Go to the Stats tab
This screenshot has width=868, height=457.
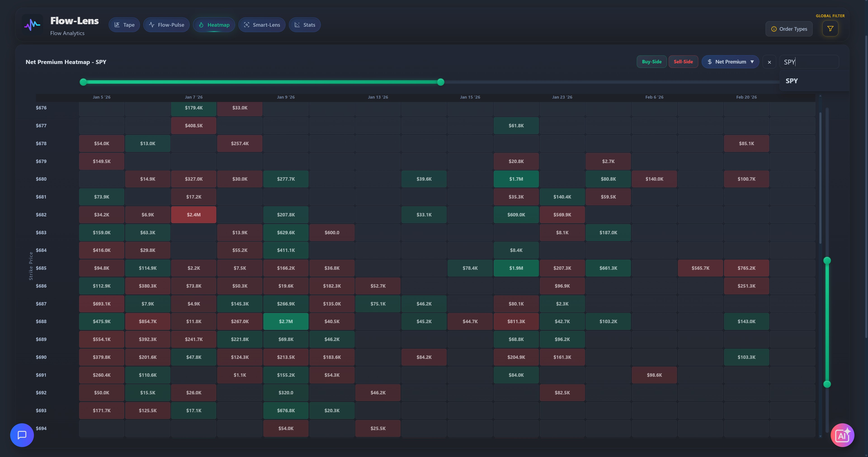(305, 25)
